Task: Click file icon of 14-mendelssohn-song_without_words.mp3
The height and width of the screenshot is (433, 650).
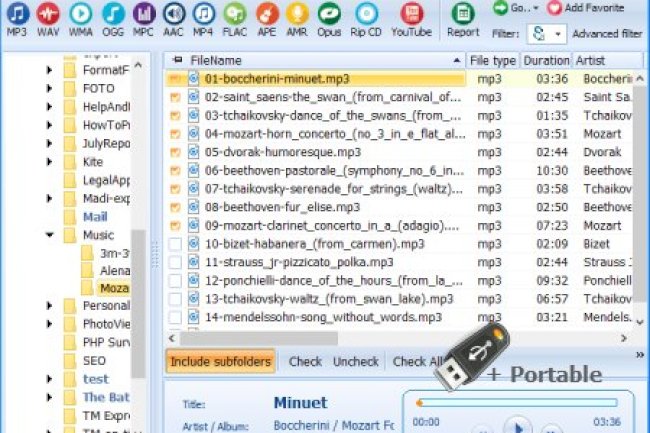Action: pyautogui.click(x=193, y=317)
